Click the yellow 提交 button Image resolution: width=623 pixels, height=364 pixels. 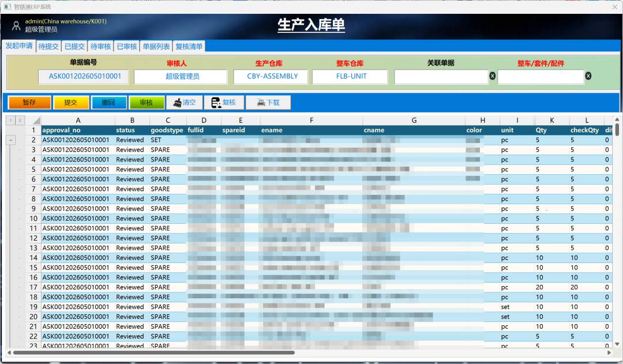71,103
